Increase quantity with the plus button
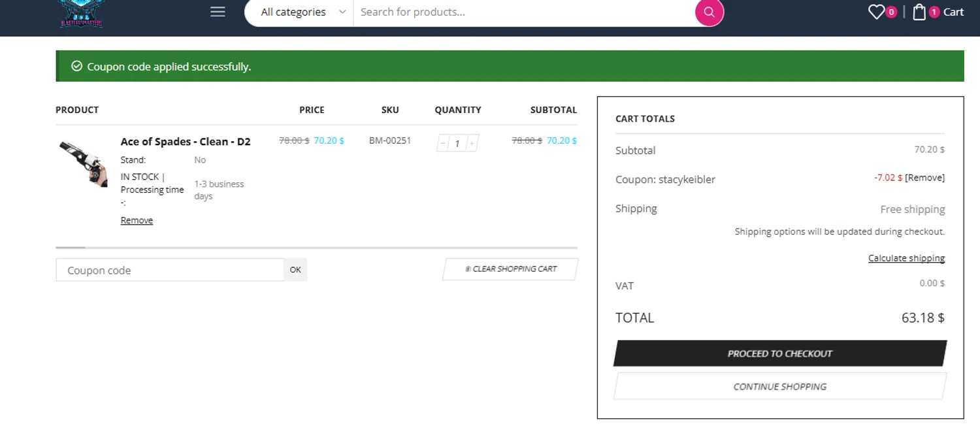Viewport: 980px width, 443px height. (x=472, y=143)
